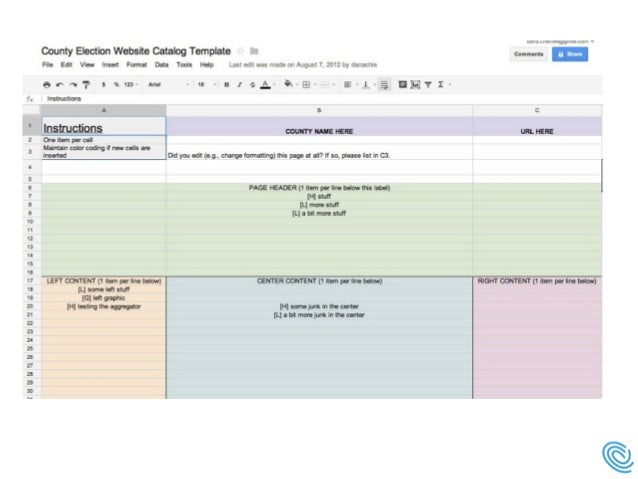Click the Insert comment icon
The image size is (638, 479).
pyautogui.click(x=402, y=84)
